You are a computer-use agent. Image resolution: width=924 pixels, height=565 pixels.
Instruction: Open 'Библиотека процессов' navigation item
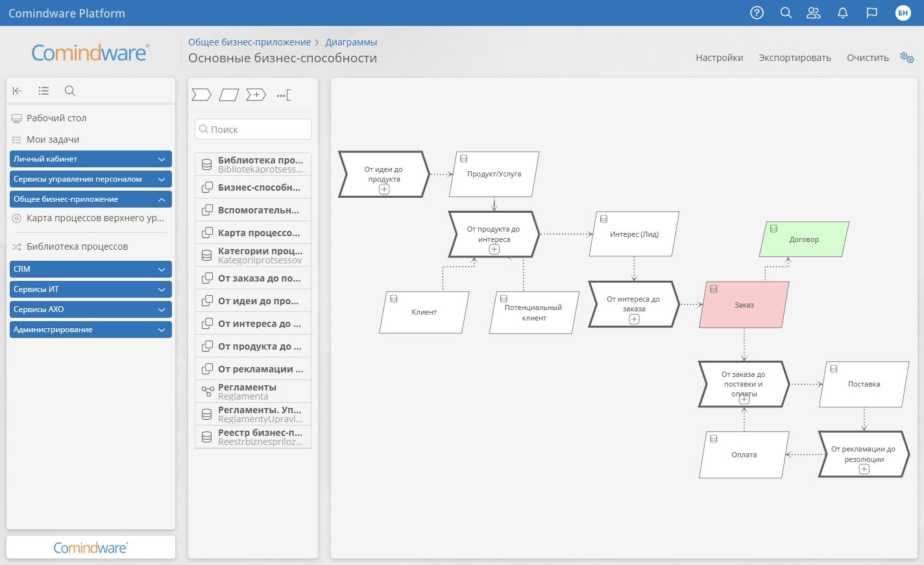[x=77, y=246]
